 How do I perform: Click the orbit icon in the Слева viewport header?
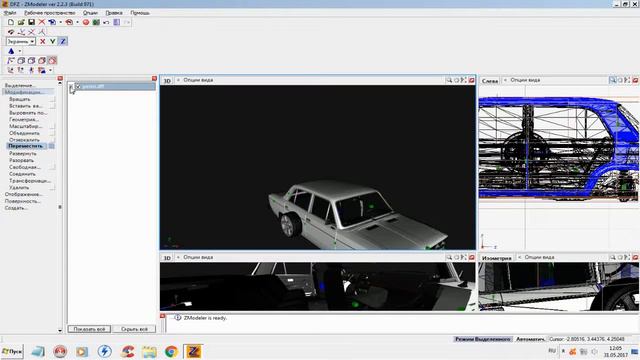[620, 80]
